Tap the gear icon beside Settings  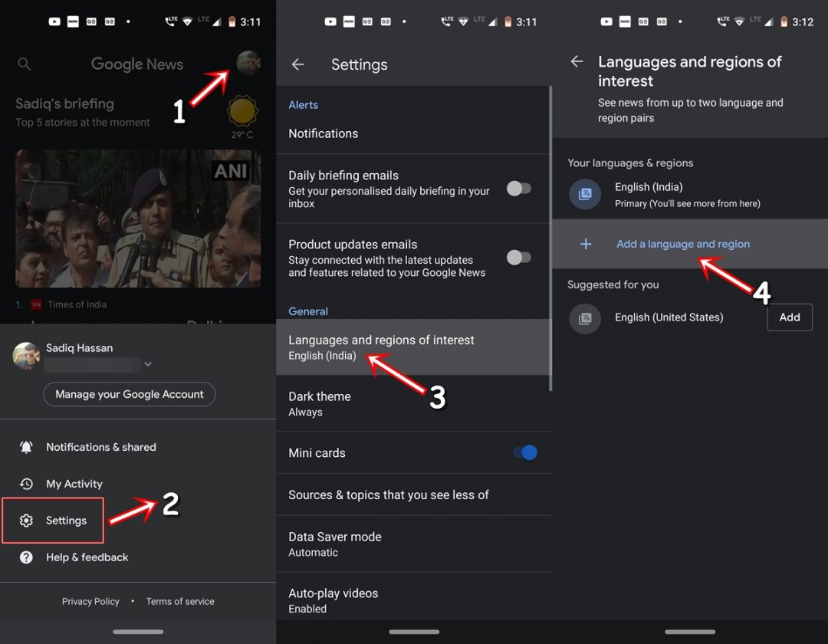click(x=26, y=521)
